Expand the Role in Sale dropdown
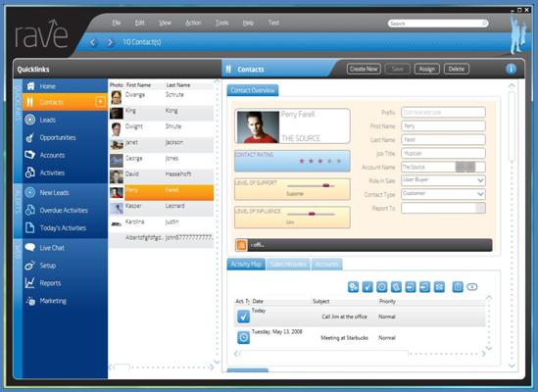Screen dimensions: 538x392 [480, 180]
